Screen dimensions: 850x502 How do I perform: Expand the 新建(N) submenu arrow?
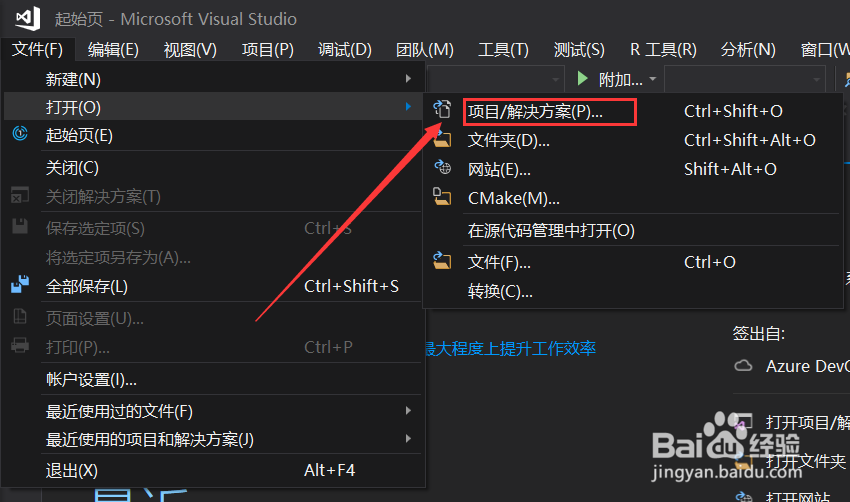[408, 79]
